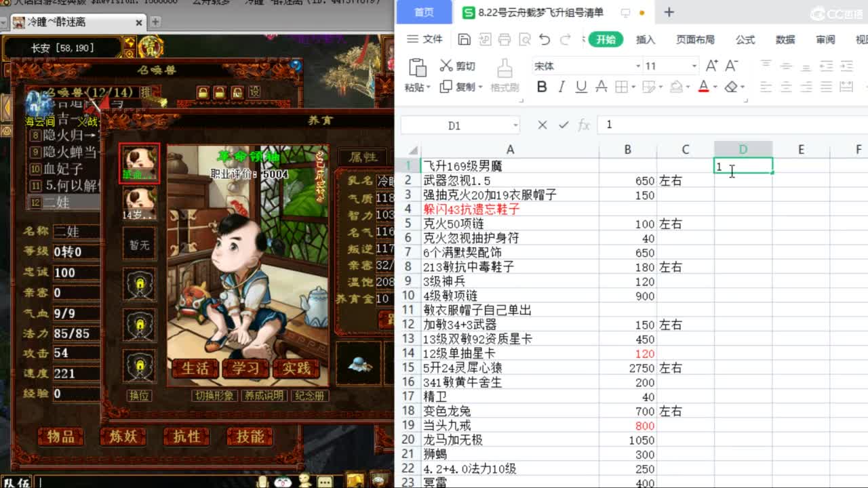Click the Print Preview icon in WPS
This screenshot has height=488, width=868.
(x=524, y=39)
